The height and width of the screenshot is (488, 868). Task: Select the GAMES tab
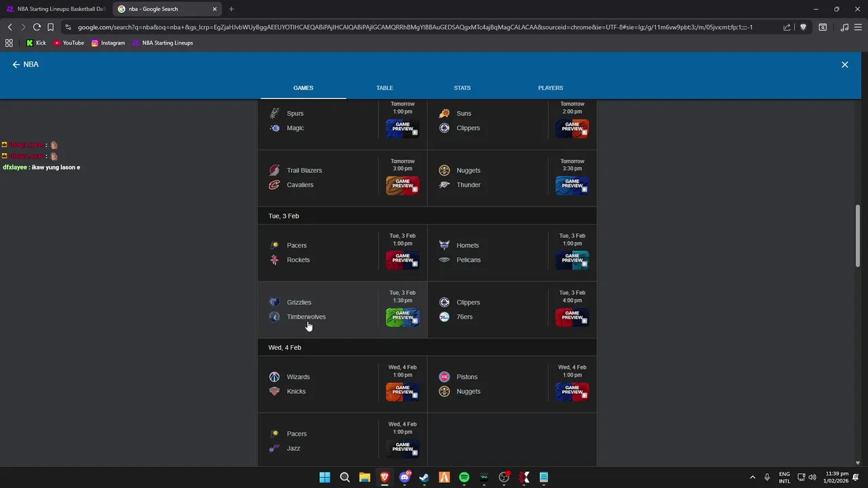click(x=303, y=88)
